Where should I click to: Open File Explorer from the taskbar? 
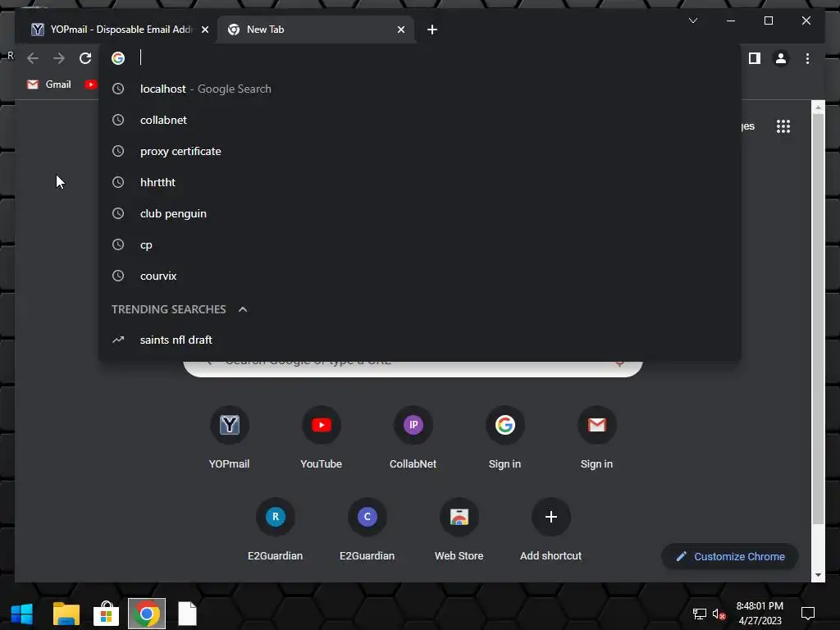[66, 614]
